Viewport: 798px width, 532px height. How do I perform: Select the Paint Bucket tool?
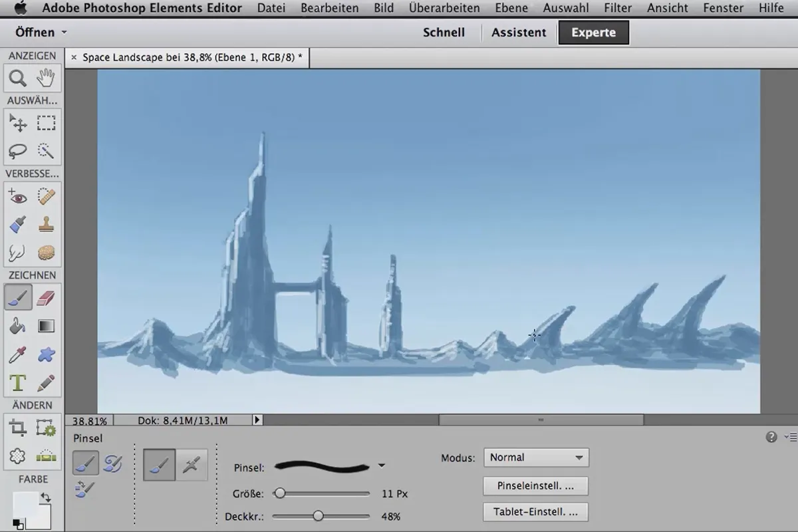pos(18,327)
